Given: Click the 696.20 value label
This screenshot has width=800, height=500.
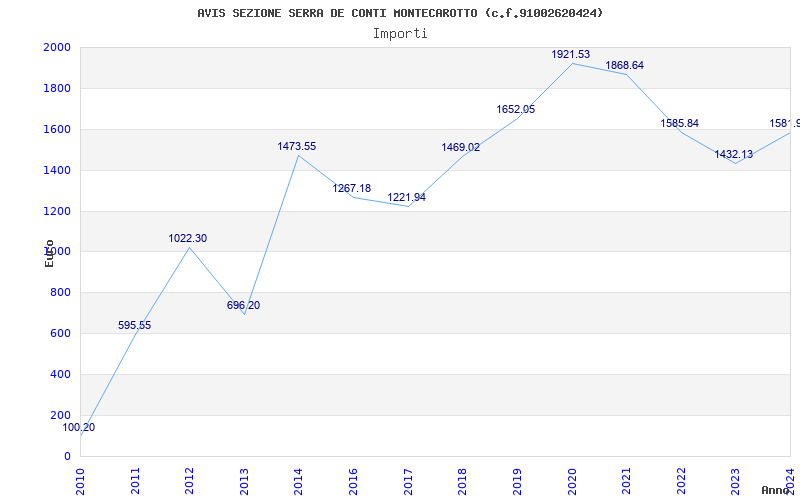Looking at the screenshot, I should point(243,305).
